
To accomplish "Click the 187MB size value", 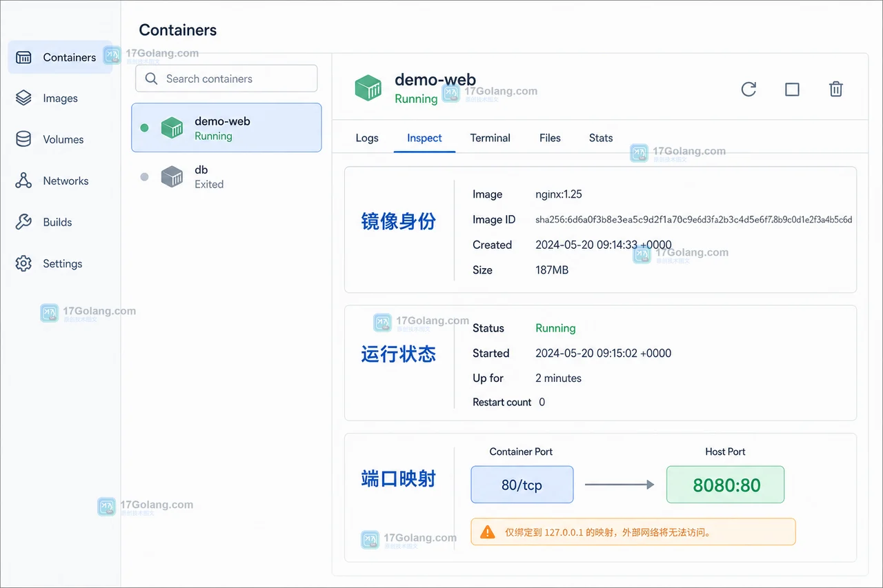I will [552, 270].
